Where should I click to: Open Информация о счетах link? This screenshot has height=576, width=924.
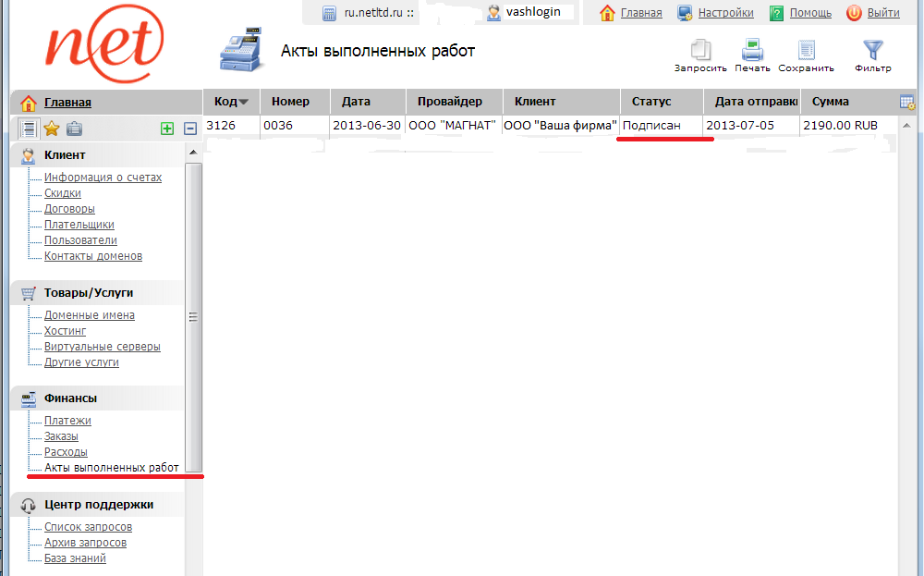103,178
